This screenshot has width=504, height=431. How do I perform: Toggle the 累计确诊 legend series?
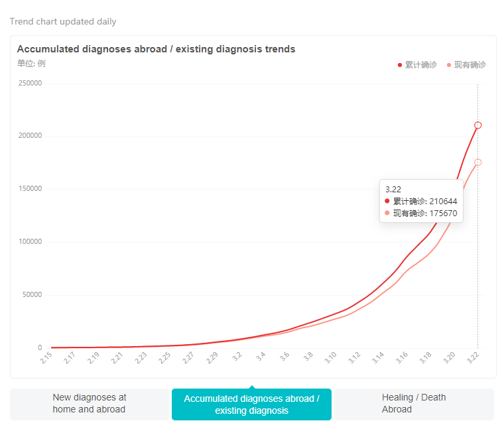coord(417,65)
